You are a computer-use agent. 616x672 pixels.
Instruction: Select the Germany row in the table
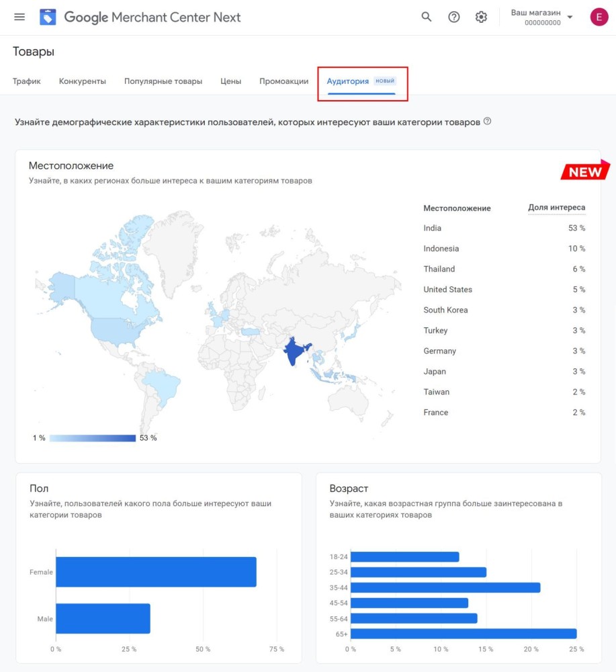(x=504, y=351)
